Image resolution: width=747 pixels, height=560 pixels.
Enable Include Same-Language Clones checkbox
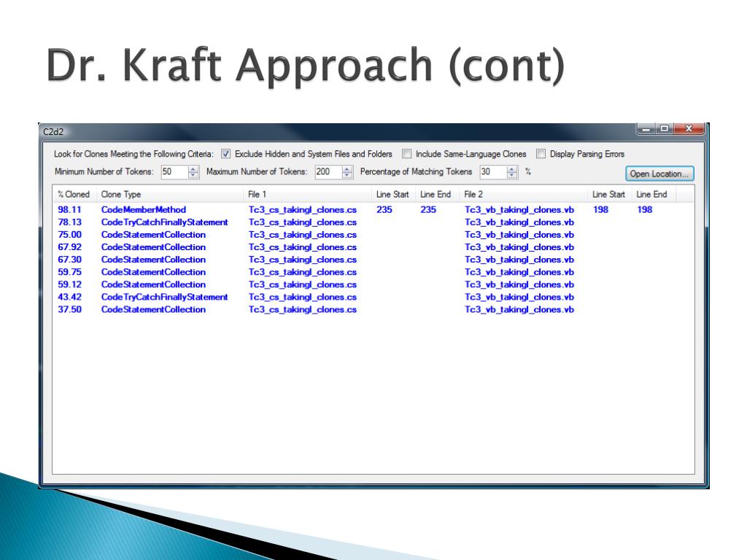(x=406, y=154)
